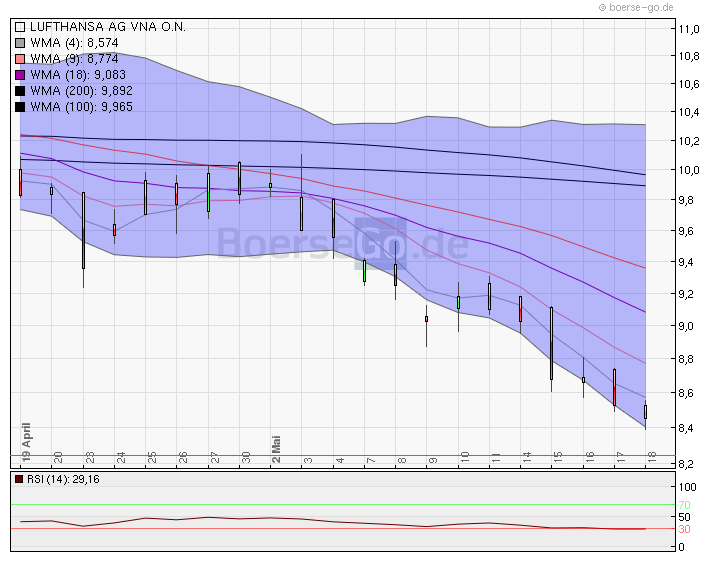This screenshot has height=561, width=720.
Task: Click the black WMA (200) legend swatch
Action: [20, 91]
